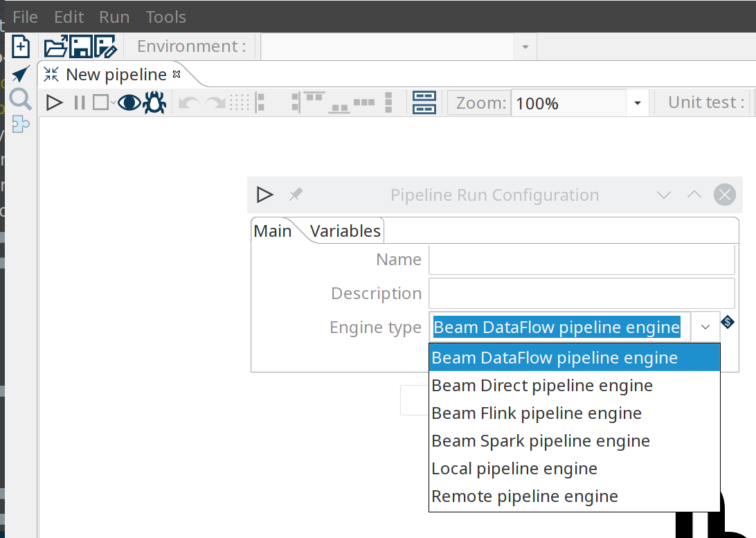Viewport: 756px width, 538px height.
Task: Switch to the Variables tab
Action: pyautogui.click(x=345, y=231)
